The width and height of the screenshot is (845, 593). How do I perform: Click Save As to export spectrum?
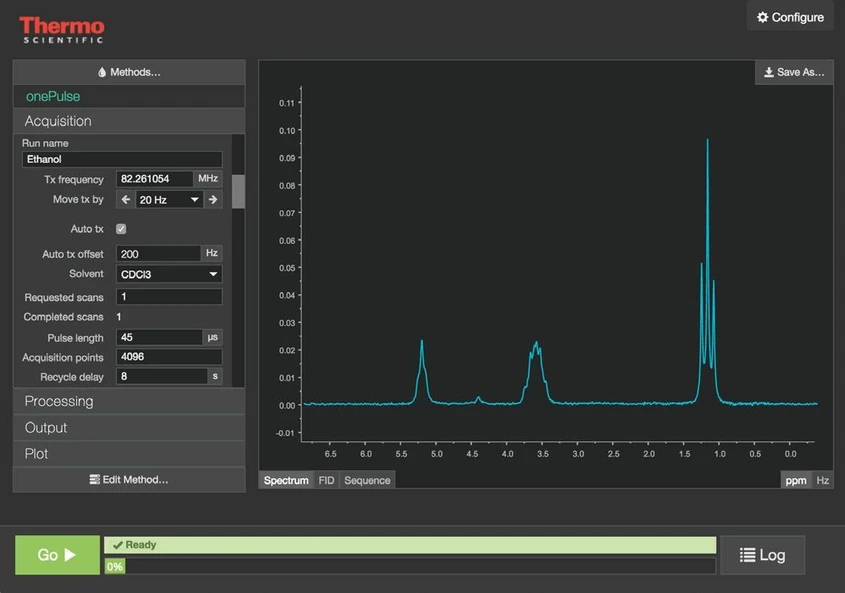tap(794, 72)
